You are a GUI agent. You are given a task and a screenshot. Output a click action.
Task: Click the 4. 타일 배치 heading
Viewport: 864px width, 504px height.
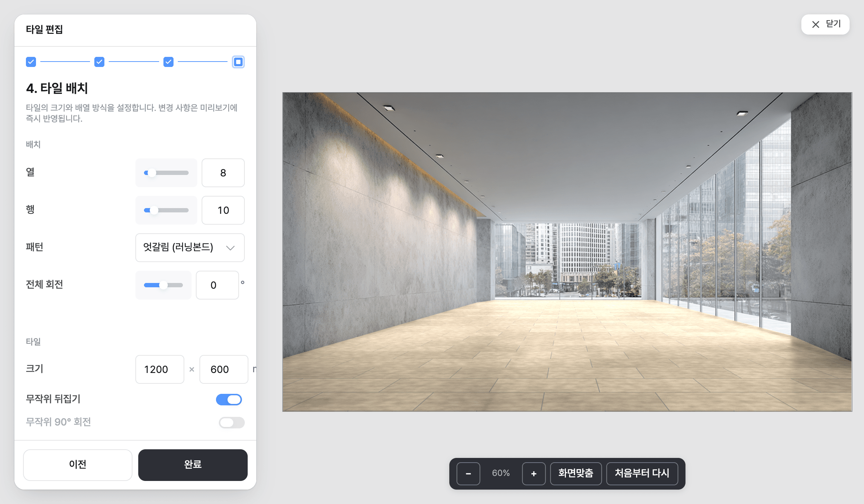[57, 88]
